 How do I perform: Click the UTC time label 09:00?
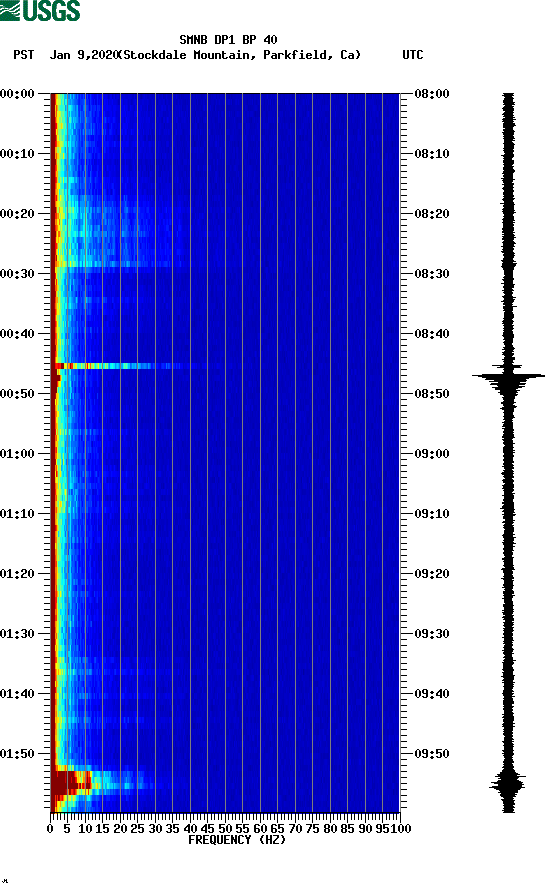pos(432,454)
